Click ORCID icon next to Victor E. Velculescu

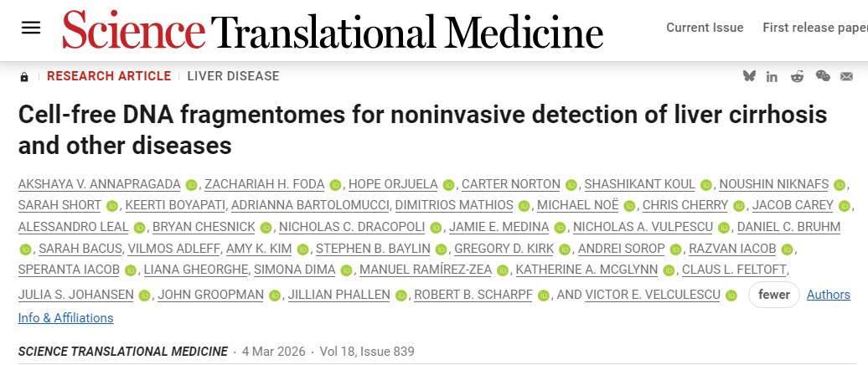pyautogui.click(x=732, y=295)
